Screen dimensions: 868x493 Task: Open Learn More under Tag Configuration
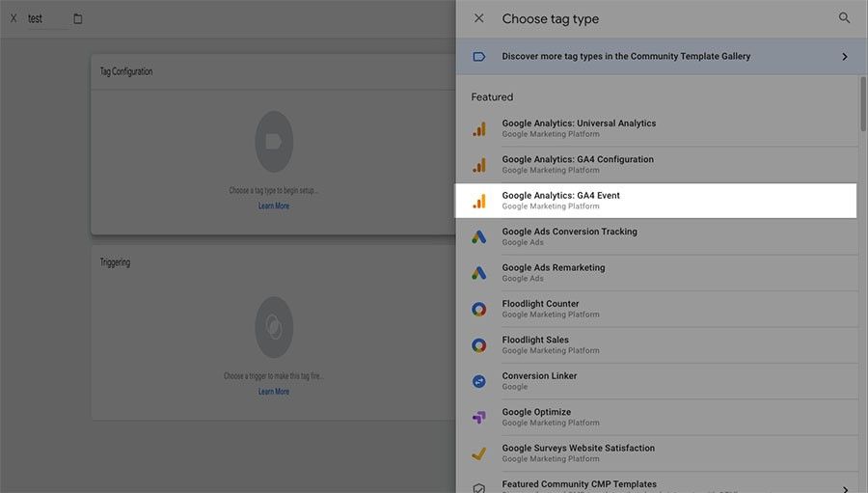coord(274,206)
